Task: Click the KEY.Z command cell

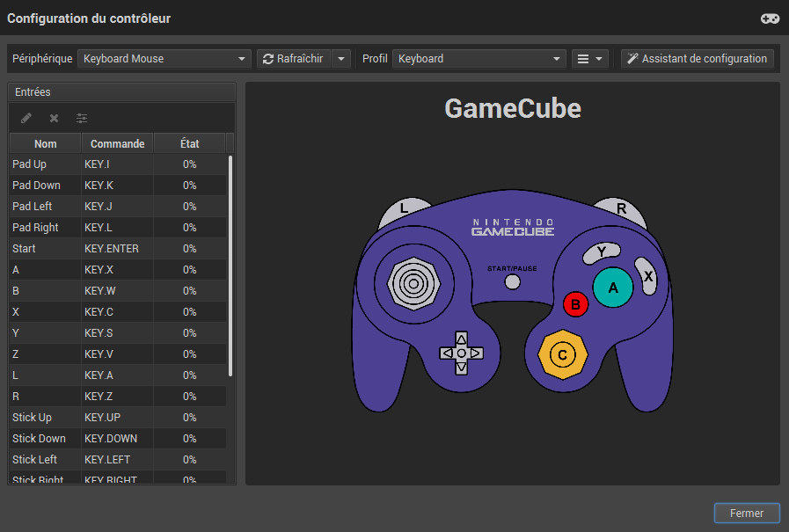Action: point(117,397)
